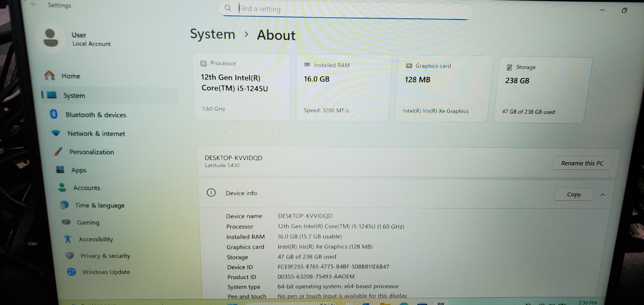Click 'Latitude 5430' model text
Screen dimensions: 644x305
pos(222,165)
